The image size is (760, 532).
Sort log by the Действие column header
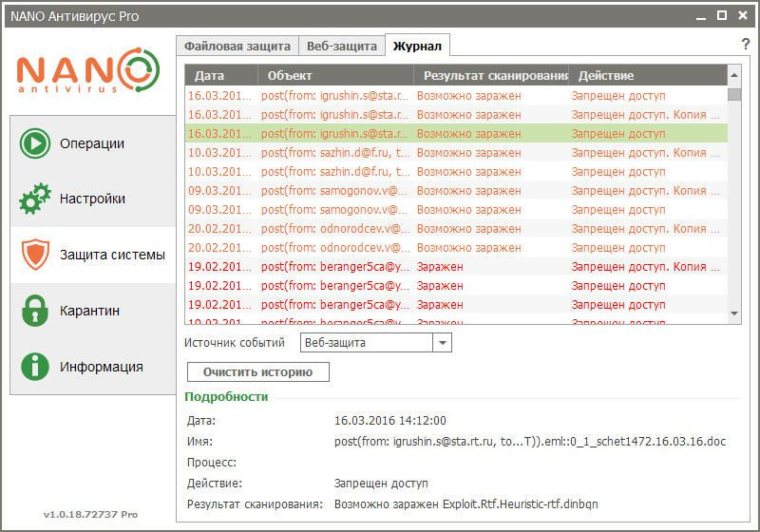(x=648, y=76)
